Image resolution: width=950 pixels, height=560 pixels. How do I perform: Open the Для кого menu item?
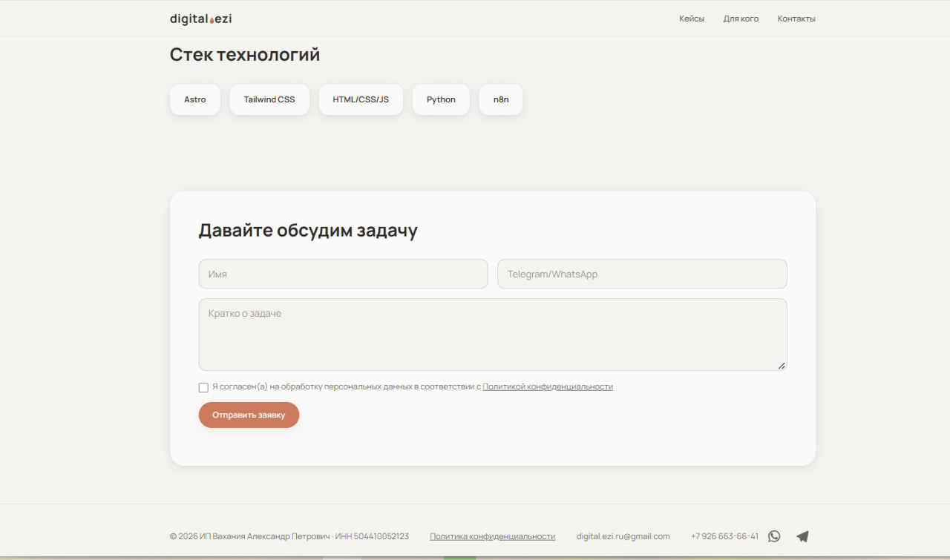pyautogui.click(x=741, y=19)
